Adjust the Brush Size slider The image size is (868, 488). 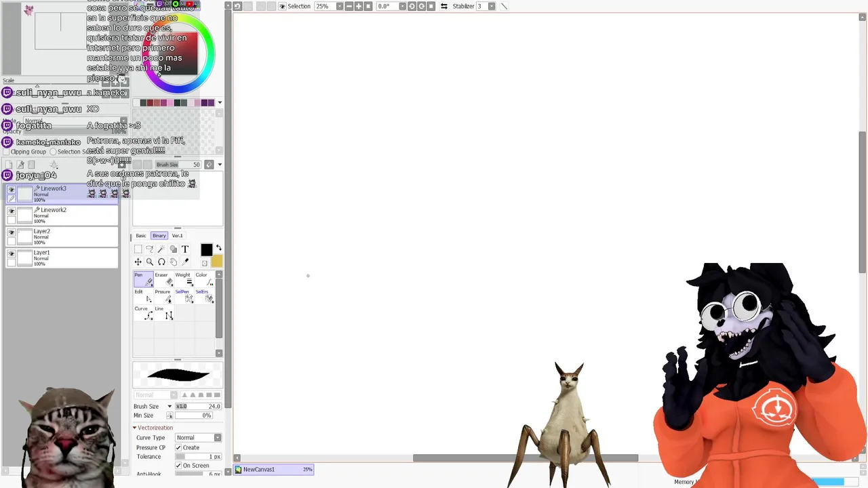click(x=198, y=407)
